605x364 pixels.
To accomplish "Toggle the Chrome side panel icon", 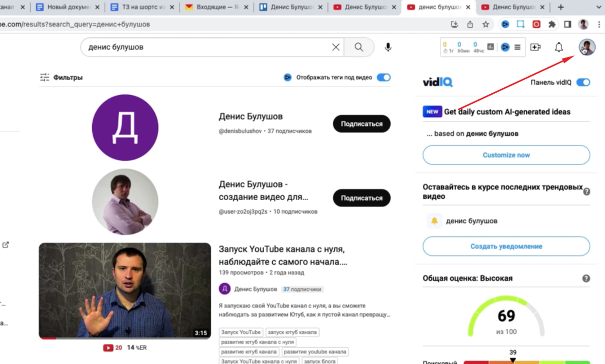I will tap(568, 24).
